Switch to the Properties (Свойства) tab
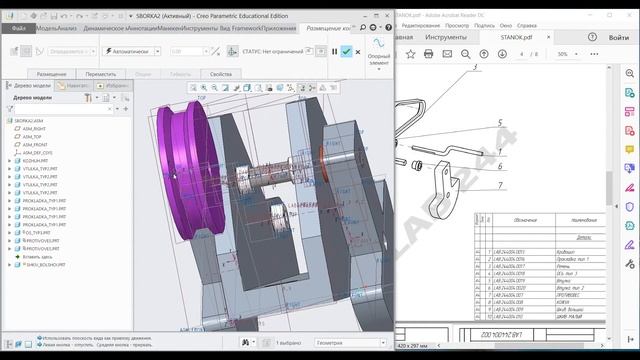This screenshot has height=360, width=640. (221, 74)
